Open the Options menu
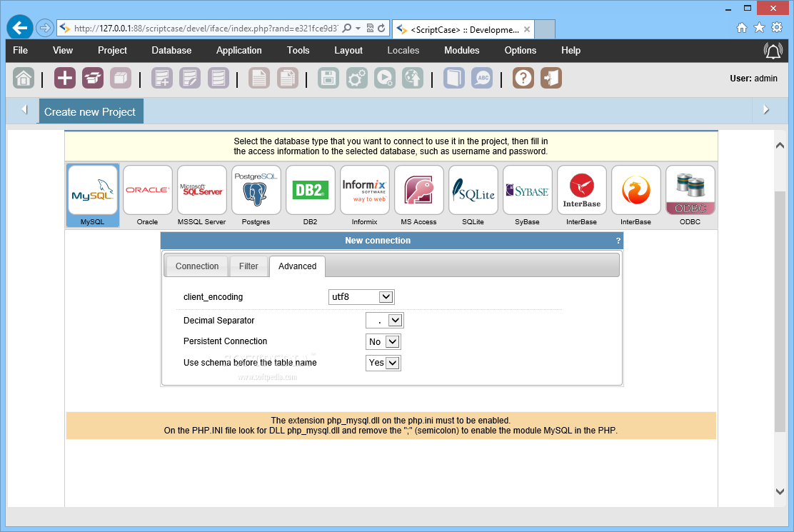The image size is (794, 532). click(520, 51)
